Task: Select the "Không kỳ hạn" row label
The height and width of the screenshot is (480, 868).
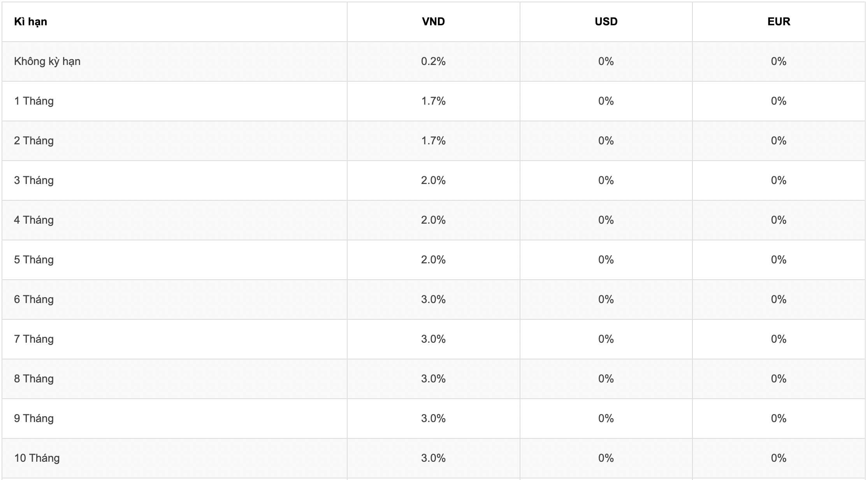Action: coord(47,61)
